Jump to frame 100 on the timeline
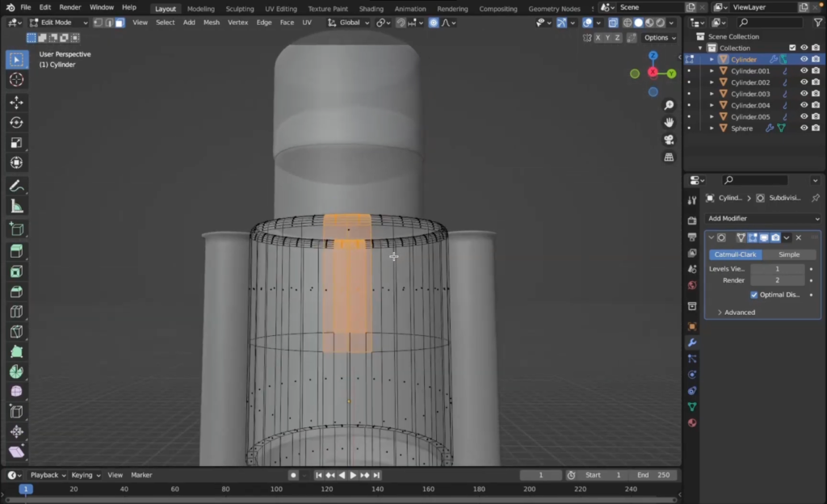 (x=275, y=489)
